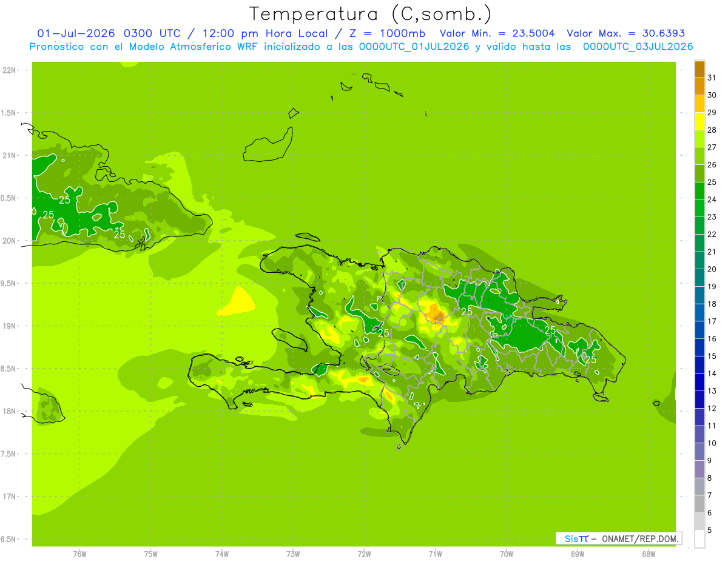Click the gray 6 degree legend swatch

[699, 504]
